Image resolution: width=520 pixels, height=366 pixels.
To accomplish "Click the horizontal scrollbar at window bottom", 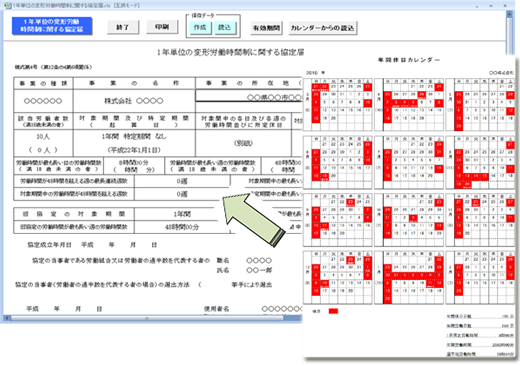I will pos(147,318).
